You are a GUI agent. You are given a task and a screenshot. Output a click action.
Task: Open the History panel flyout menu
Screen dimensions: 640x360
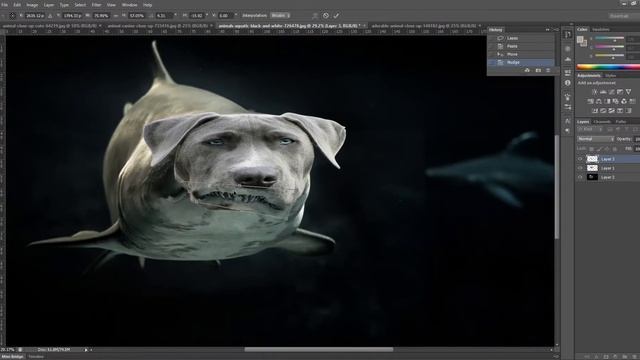(557, 30)
